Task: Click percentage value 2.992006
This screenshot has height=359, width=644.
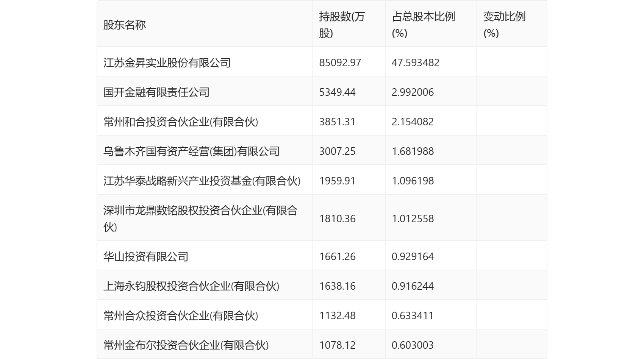Action: click(413, 92)
